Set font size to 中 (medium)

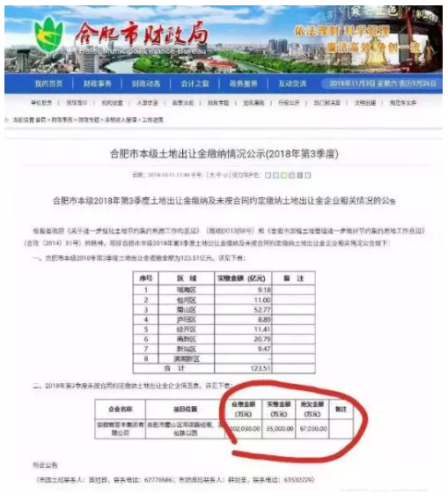pos(219,175)
